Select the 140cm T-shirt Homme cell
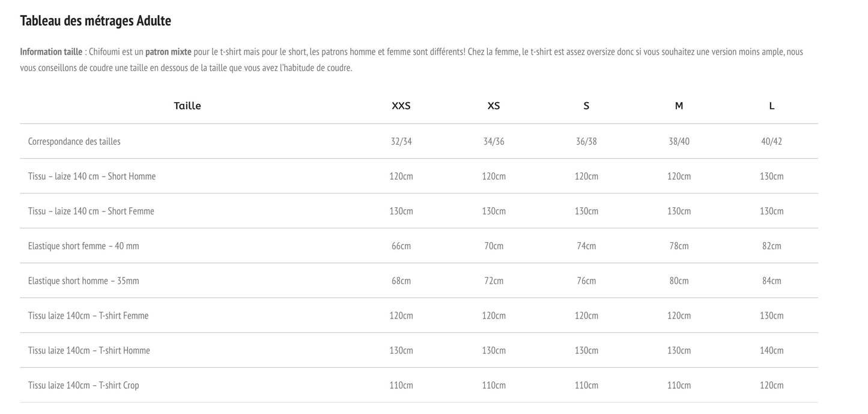 coord(771,351)
